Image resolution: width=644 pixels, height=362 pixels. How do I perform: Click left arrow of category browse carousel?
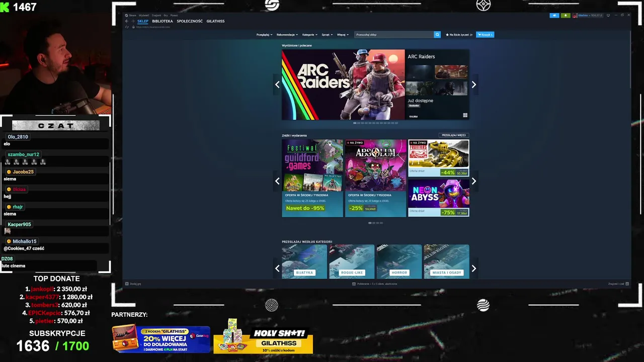(277, 268)
